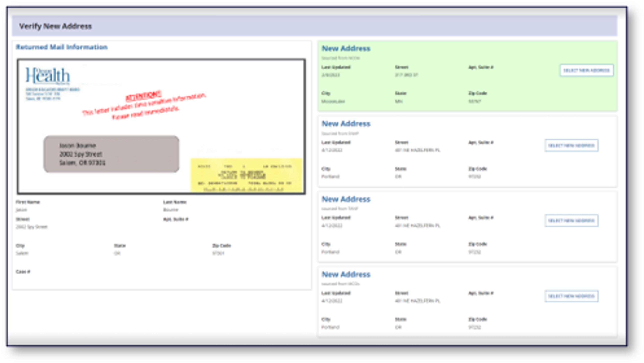Click the New Address heading in green card
The width and height of the screenshot is (644, 363).
[x=346, y=48]
